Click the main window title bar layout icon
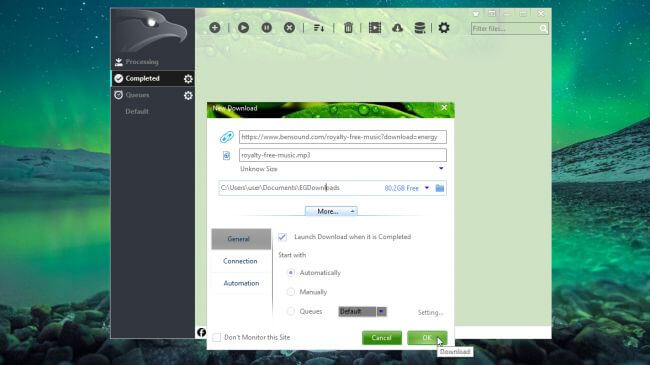Image resolution: width=650 pixels, height=365 pixels. (x=492, y=13)
